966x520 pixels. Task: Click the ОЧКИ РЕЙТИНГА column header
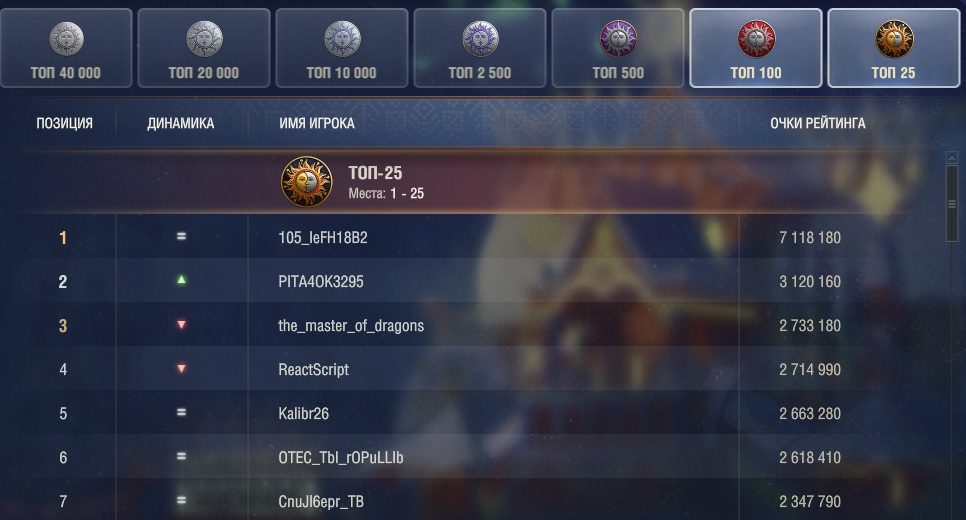[x=818, y=123]
